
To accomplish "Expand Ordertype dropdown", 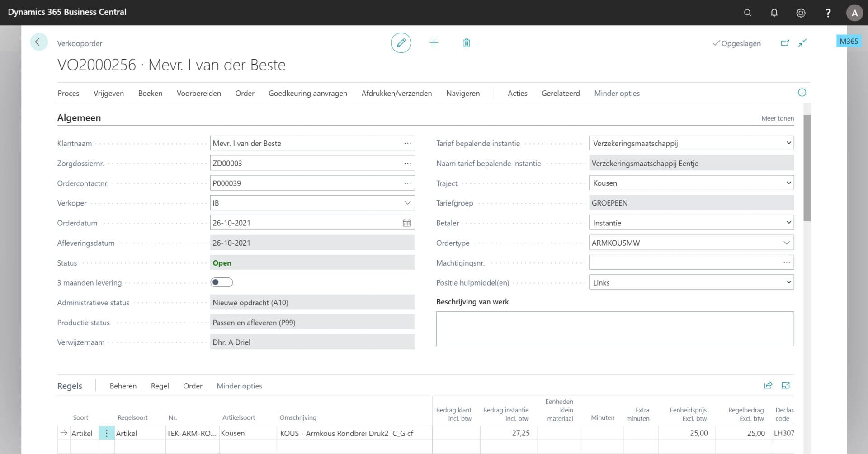I will pos(787,243).
